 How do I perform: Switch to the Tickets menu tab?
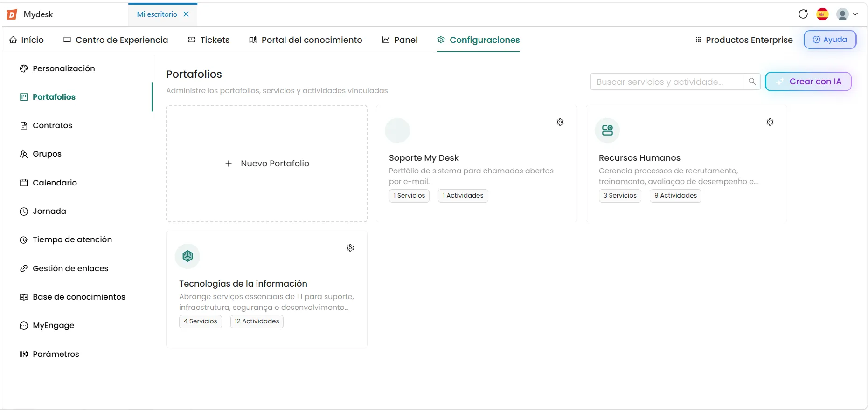click(208, 40)
